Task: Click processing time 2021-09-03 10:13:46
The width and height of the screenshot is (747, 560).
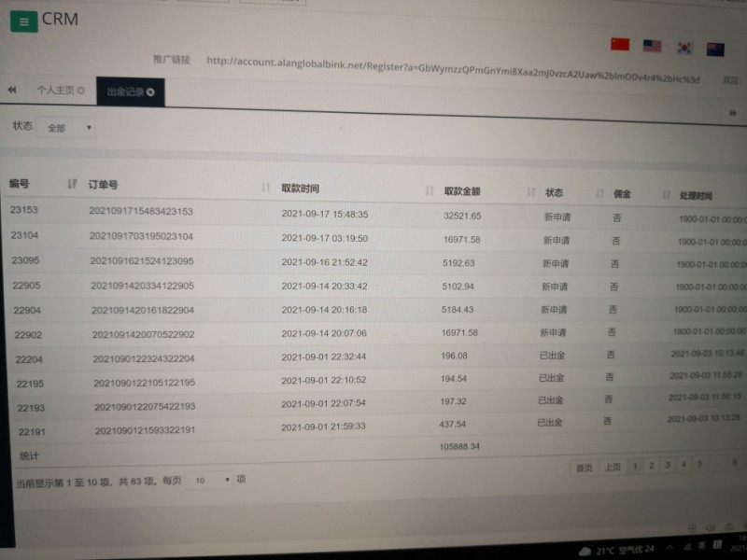Action: 708,354
